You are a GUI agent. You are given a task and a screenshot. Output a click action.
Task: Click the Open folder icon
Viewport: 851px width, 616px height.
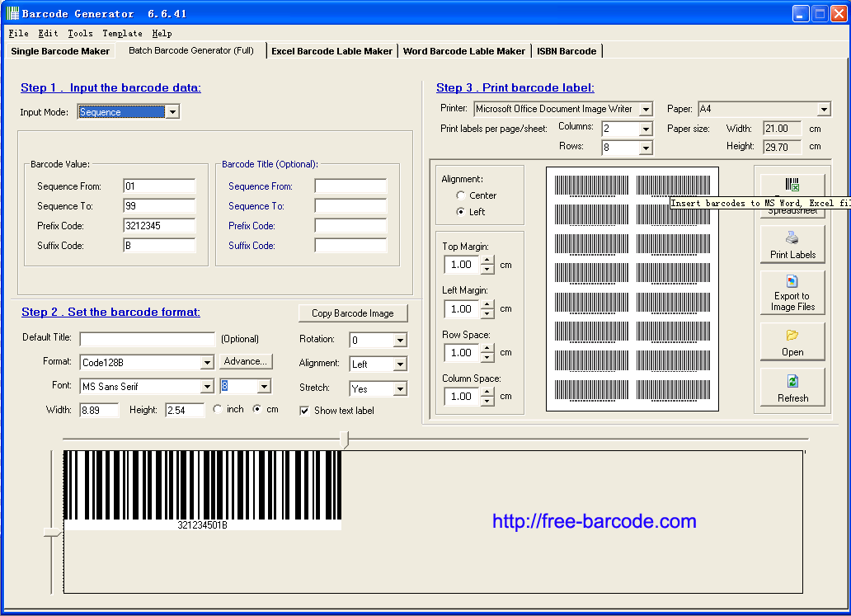(792, 335)
